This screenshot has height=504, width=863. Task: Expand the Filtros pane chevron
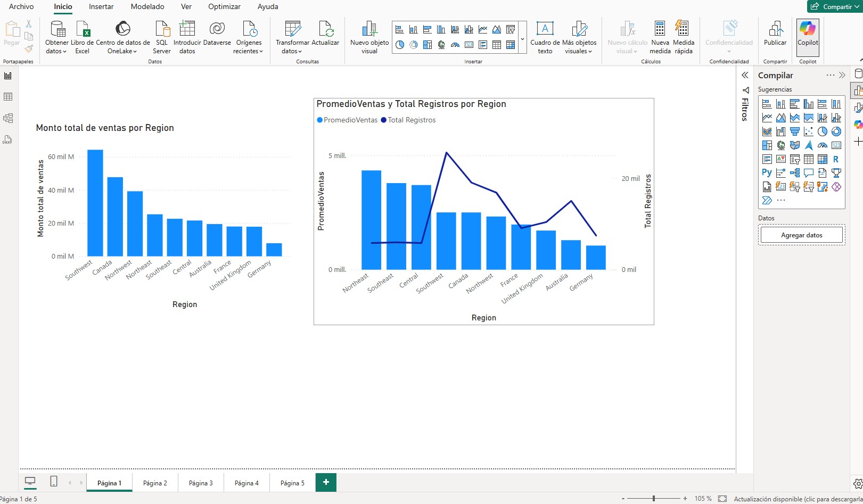pos(745,75)
